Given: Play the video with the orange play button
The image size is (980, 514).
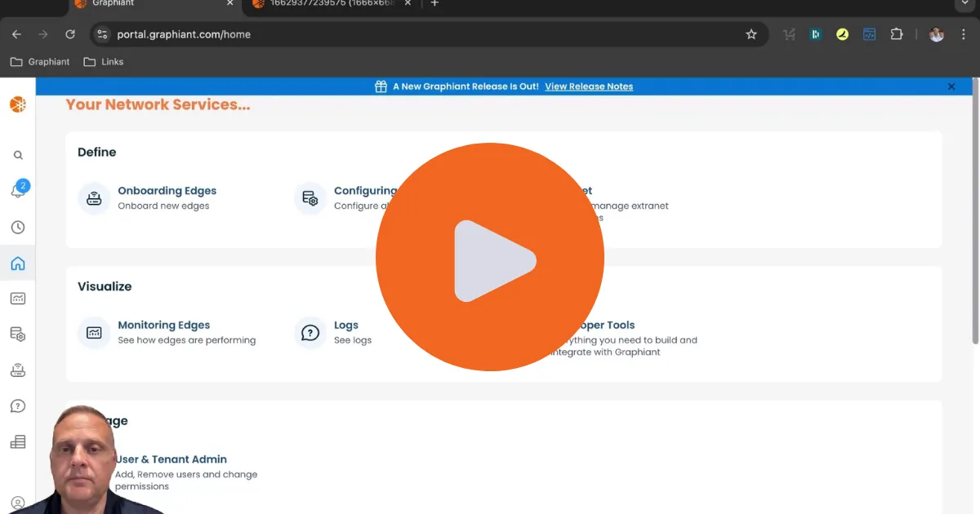Looking at the screenshot, I should coord(490,257).
